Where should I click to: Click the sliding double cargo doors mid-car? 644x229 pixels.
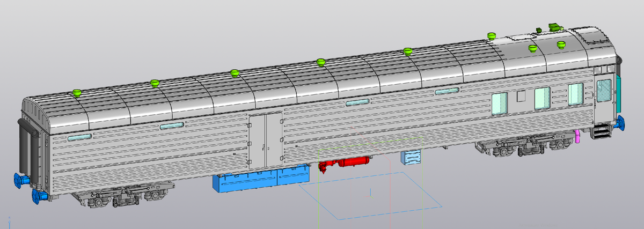tap(266, 139)
